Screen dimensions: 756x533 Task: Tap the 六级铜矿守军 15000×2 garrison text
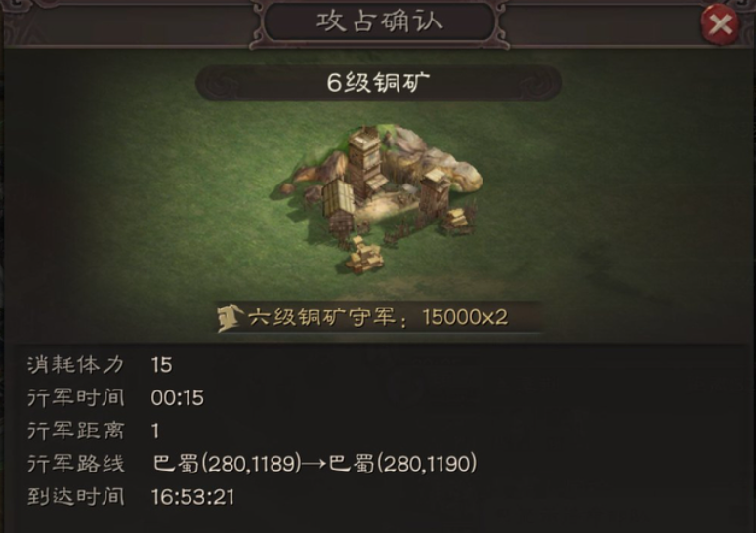tap(378, 317)
